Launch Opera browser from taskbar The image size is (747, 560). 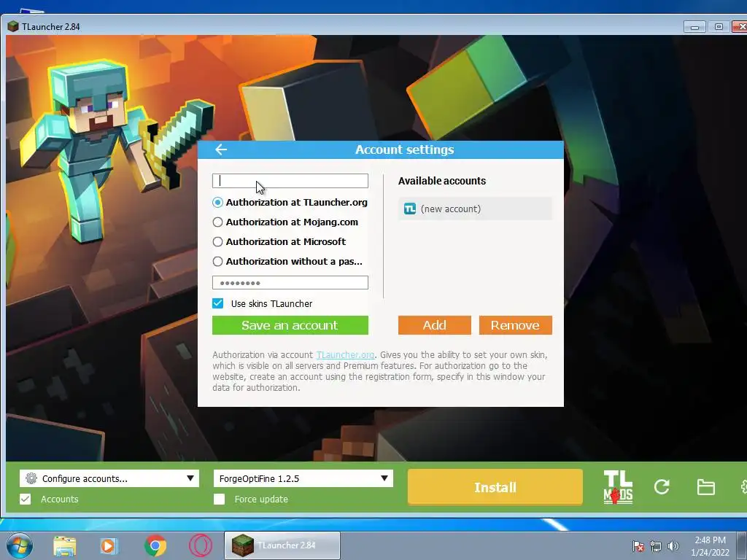(x=200, y=545)
